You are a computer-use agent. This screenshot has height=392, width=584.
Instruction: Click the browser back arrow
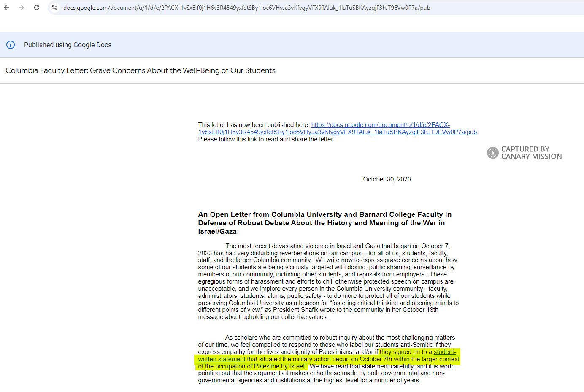coord(6,8)
